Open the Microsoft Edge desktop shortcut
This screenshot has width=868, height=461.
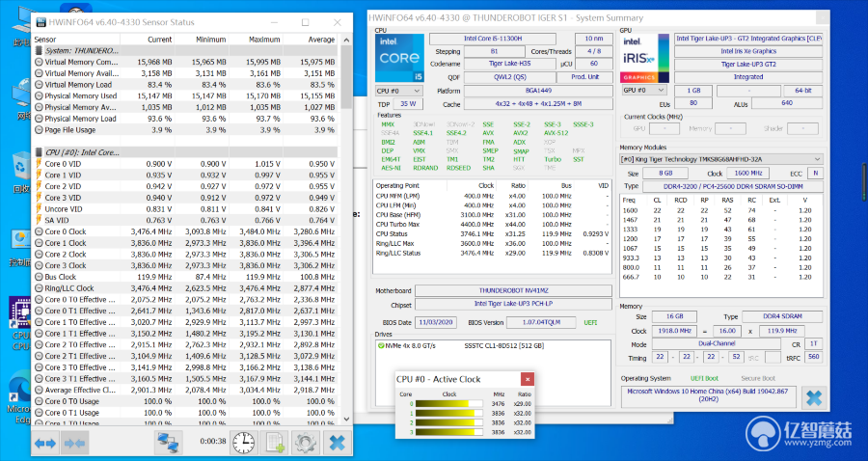(20, 395)
